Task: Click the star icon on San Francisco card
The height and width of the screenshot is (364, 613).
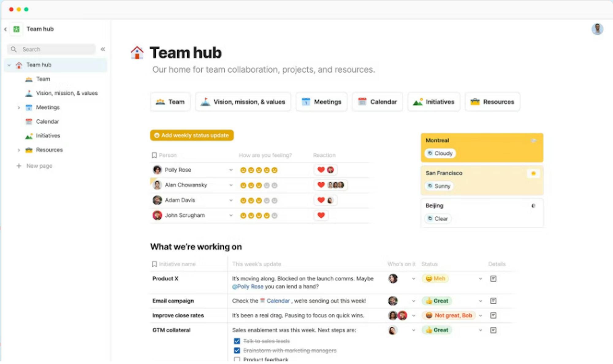Action: coord(533,174)
